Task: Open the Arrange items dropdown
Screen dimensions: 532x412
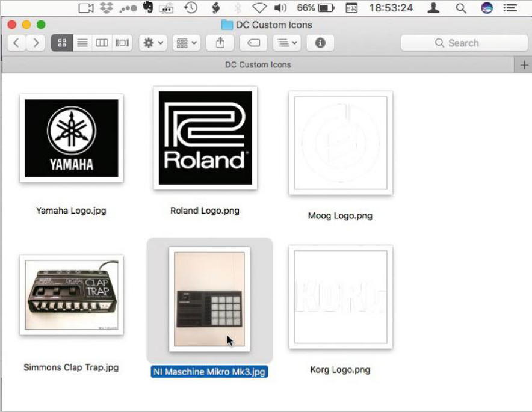Action: (187, 43)
